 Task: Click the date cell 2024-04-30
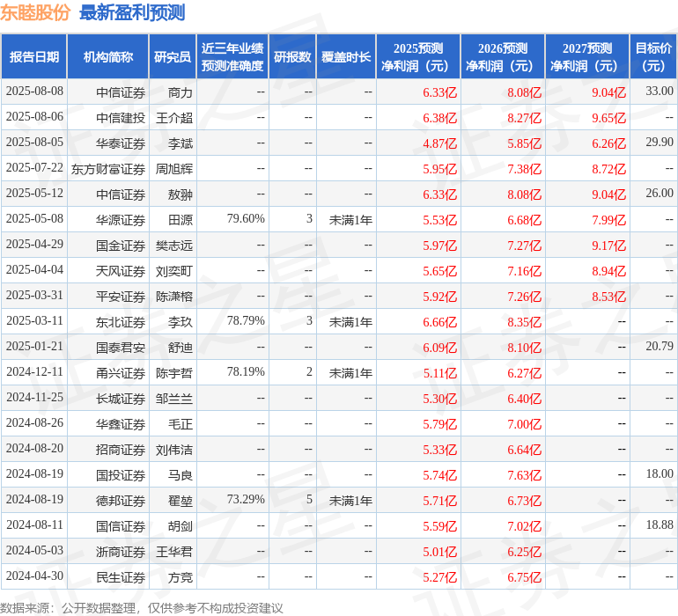pos(34,576)
